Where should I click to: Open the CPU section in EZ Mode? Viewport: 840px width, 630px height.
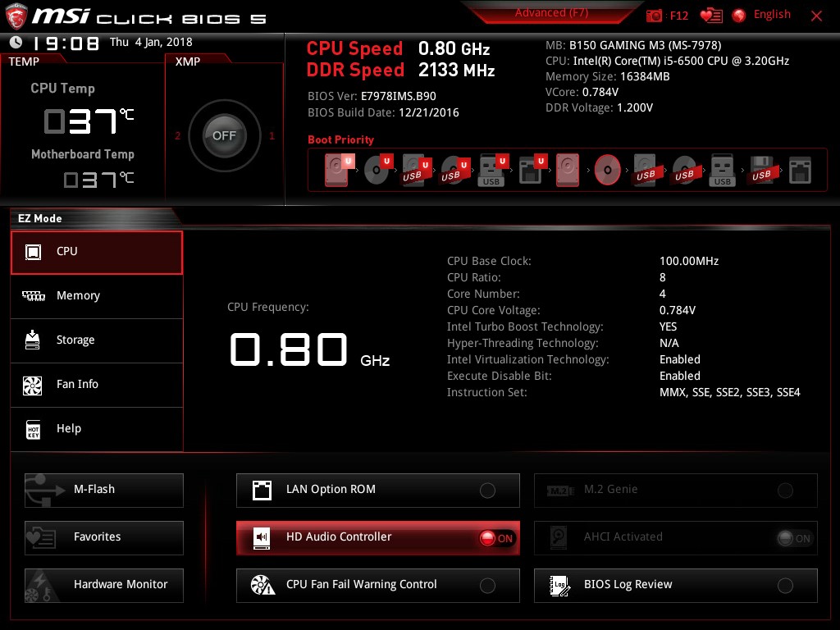pos(97,253)
